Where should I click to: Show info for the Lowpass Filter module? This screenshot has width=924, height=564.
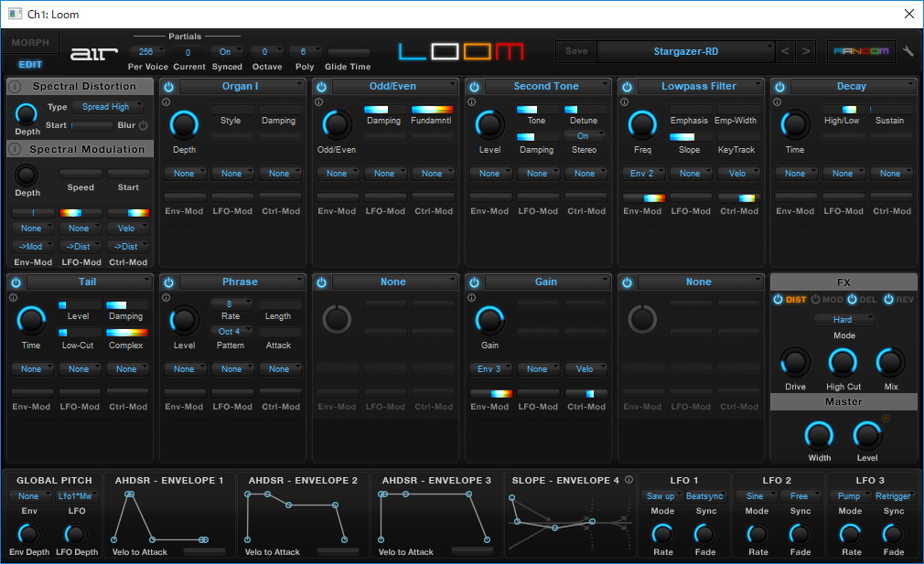coord(624,101)
